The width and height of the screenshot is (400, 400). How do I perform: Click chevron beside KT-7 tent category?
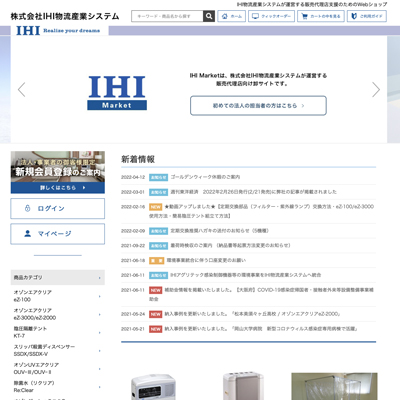click(99, 333)
